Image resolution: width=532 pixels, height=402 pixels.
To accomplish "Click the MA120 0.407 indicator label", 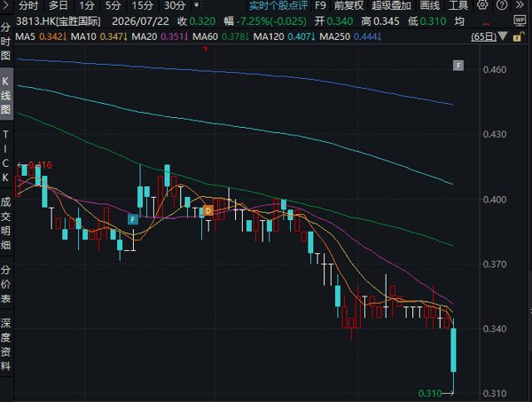I will point(285,36).
